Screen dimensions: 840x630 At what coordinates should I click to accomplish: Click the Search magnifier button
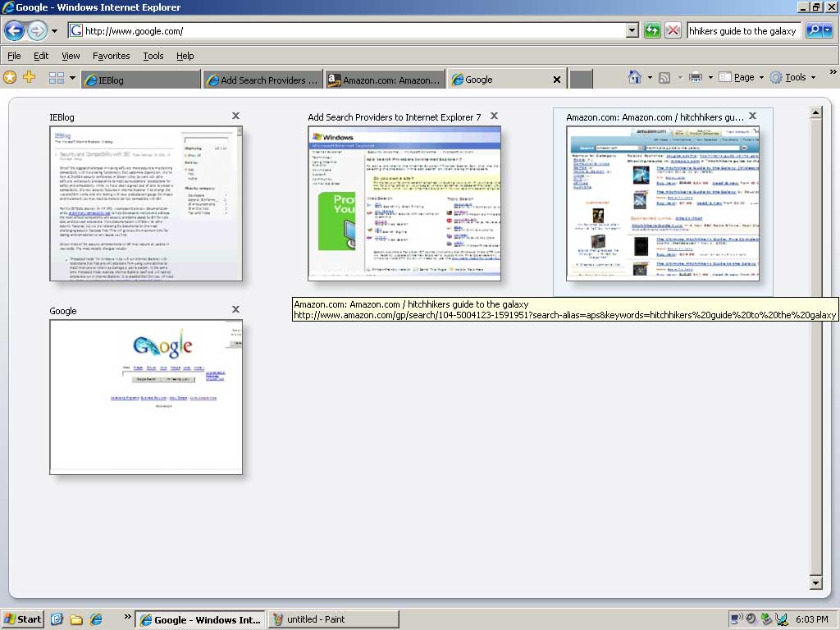[814, 30]
